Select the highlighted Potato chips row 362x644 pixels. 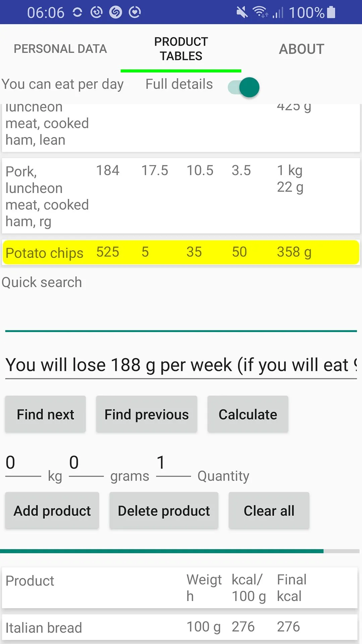click(x=181, y=253)
